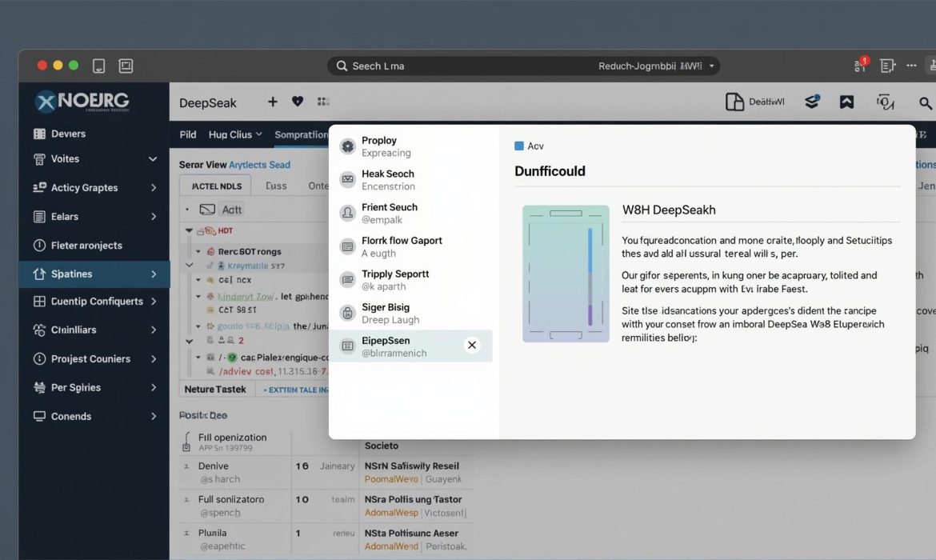Click the list notes icon in title bar
This screenshot has height=560, width=936.
[x=888, y=66]
